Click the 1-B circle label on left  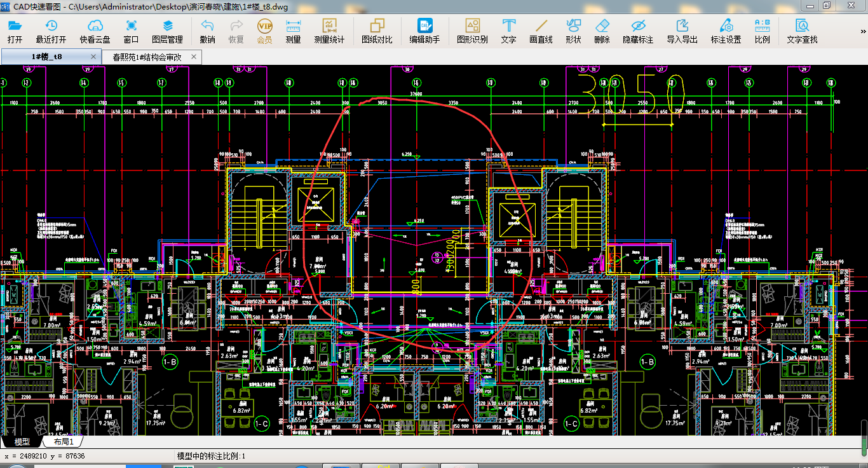[170, 362]
